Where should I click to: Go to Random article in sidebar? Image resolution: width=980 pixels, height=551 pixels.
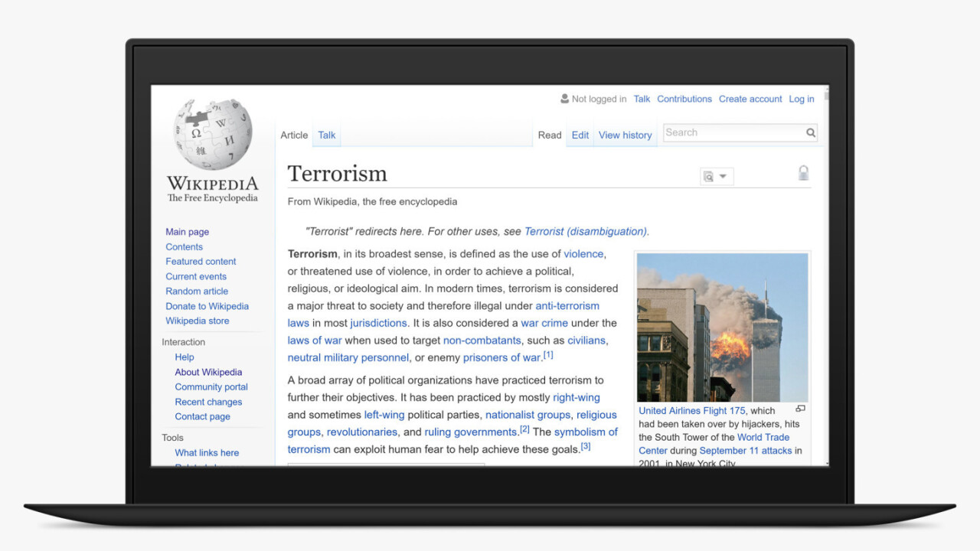coord(197,292)
